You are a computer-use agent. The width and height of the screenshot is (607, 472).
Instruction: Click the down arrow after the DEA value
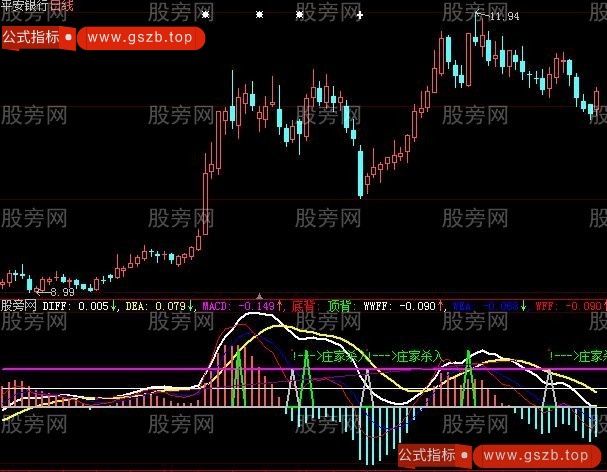click(x=190, y=305)
